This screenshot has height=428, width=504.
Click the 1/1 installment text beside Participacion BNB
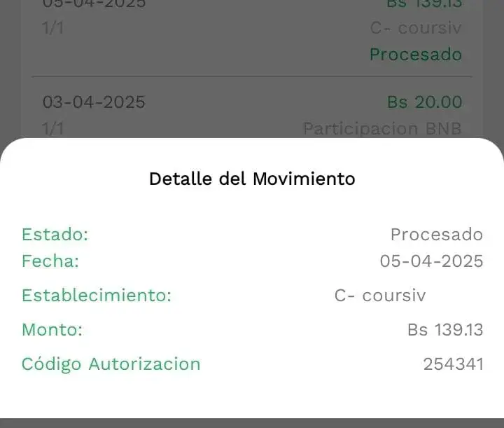coord(50,129)
